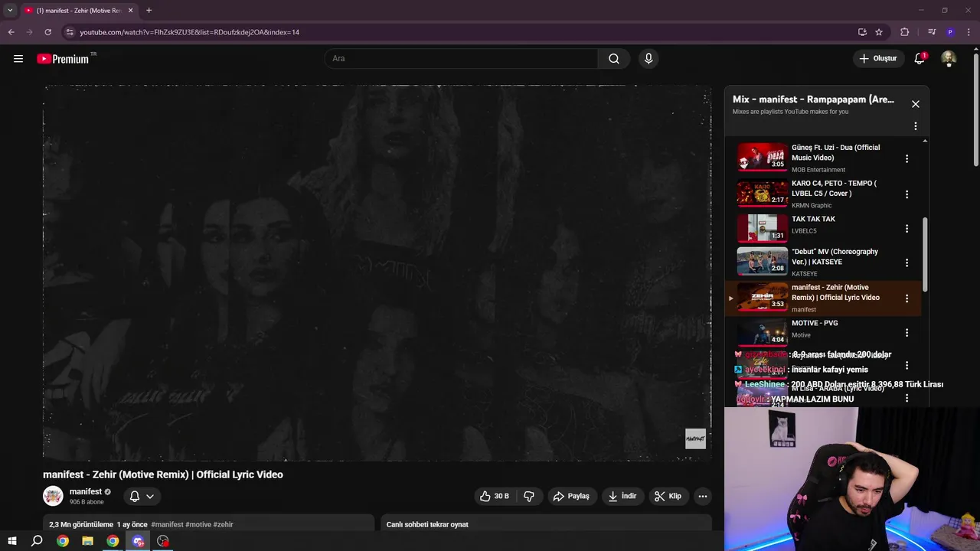Click the Ara search input field
The width and height of the screenshot is (980, 551).
[462, 59]
